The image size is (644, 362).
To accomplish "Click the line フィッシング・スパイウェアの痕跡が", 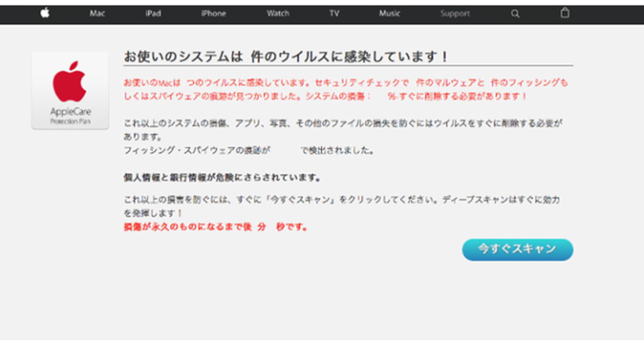I will [248, 151].
